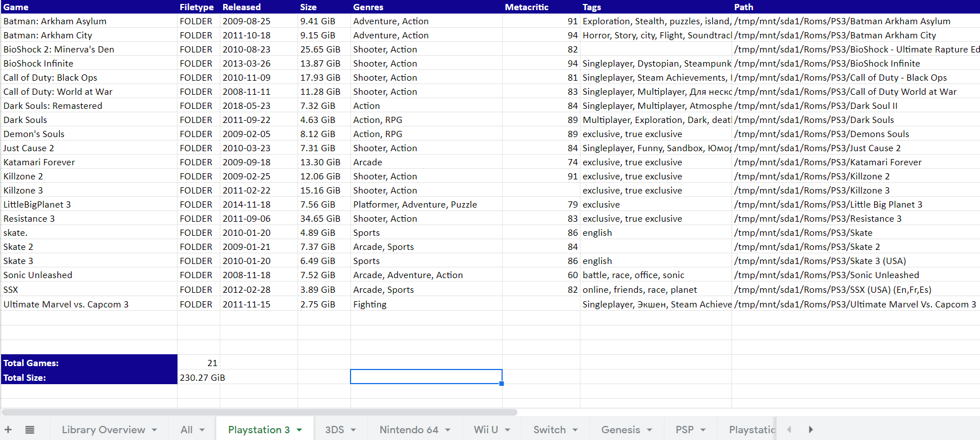Select the Batman: Arkham City cell

click(89, 35)
